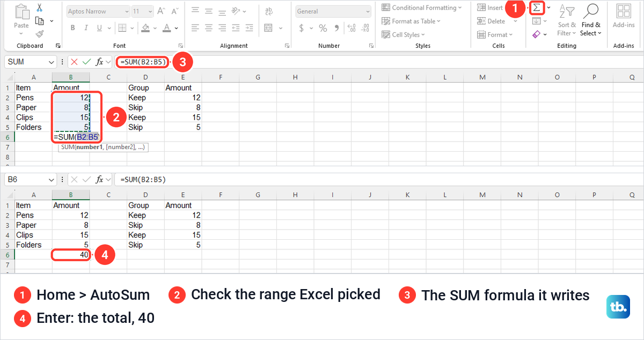Click the AutoSum sigma button
Image resolution: width=644 pixels, height=340 pixels.
point(537,8)
